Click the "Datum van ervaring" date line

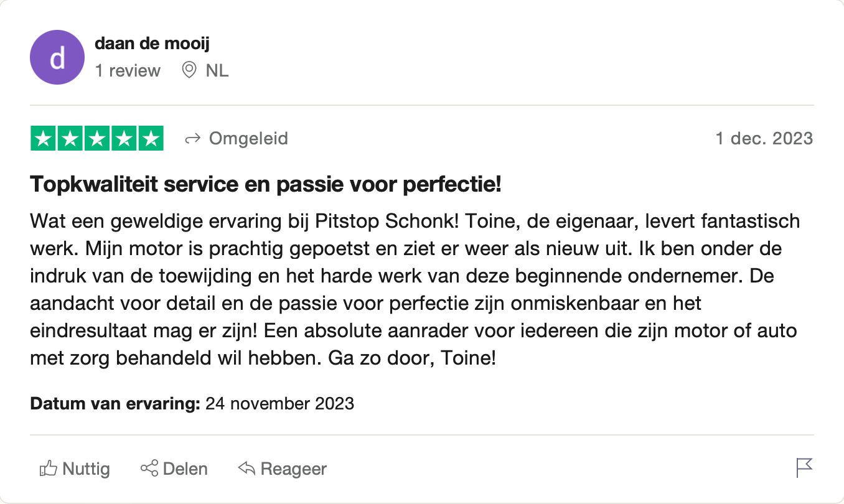click(192, 403)
